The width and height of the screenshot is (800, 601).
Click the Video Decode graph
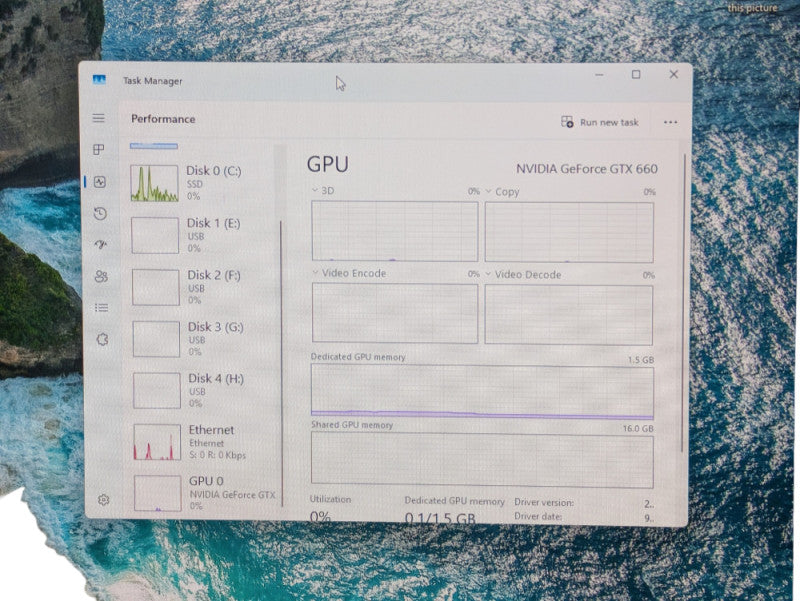point(568,315)
